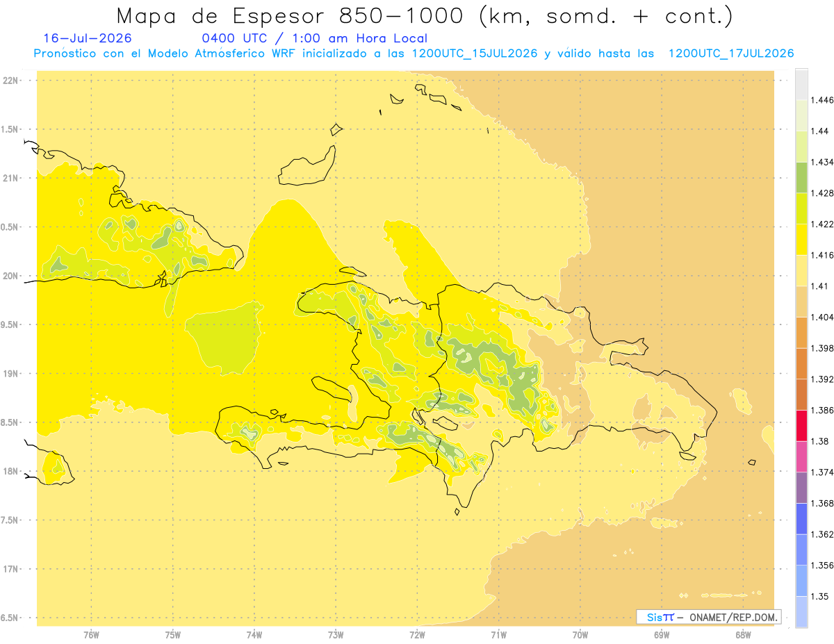Click the longitude label '69W'
The height and width of the screenshot is (644, 834).
(x=662, y=634)
